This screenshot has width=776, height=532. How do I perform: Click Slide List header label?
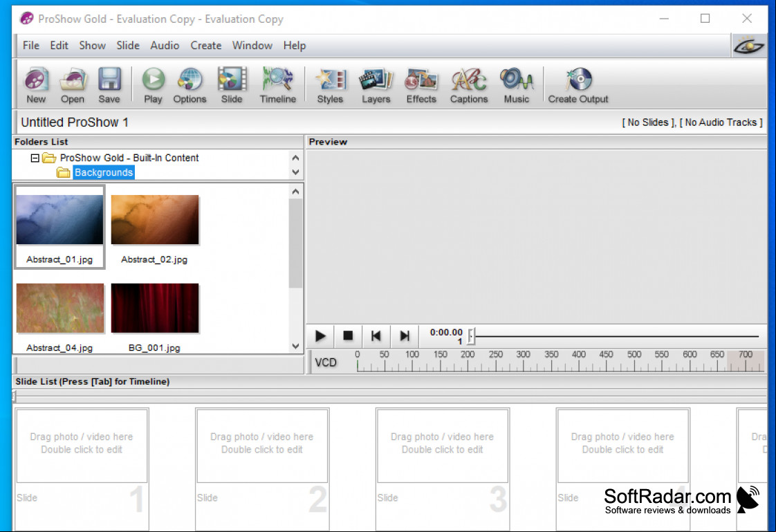click(x=93, y=382)
